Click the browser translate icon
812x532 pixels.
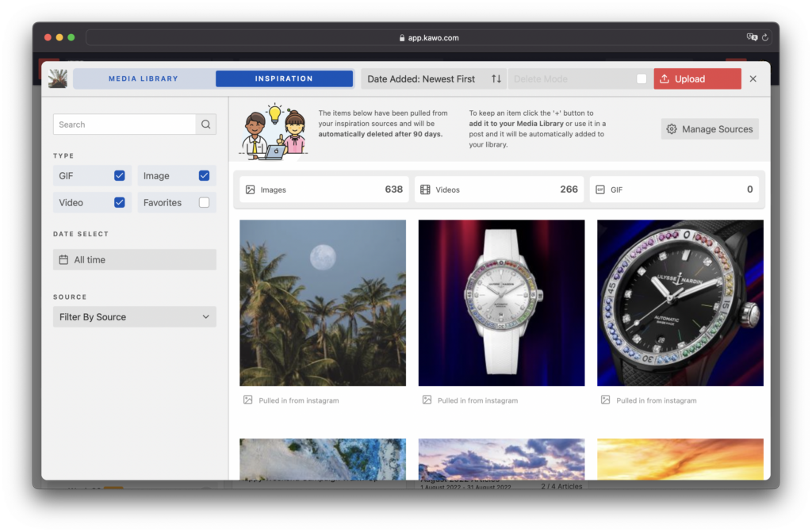tap(752, 37)
